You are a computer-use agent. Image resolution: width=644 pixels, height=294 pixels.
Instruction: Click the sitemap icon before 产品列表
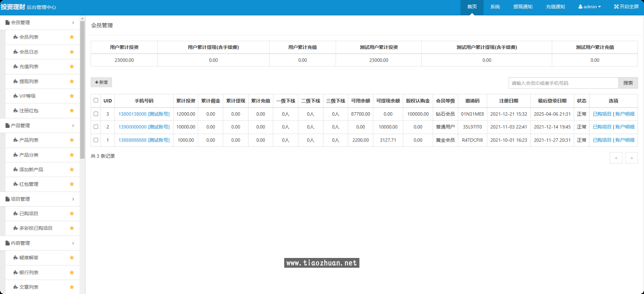coord(16,140)
